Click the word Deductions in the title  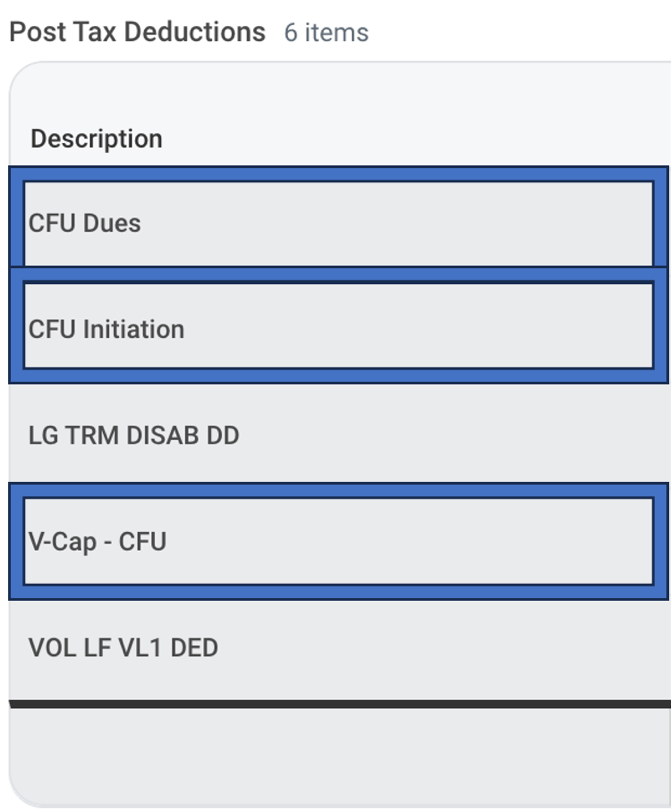(x=195, y=32)
